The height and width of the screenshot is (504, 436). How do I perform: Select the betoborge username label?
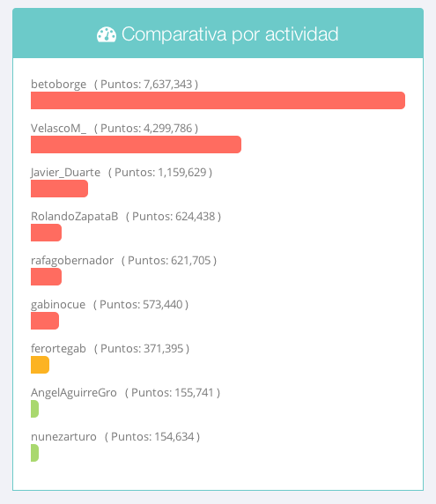click(x=58, y=85)
